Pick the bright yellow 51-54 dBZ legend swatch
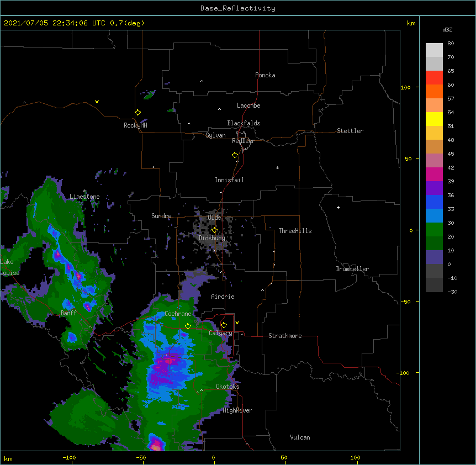Viewport: 476px width, 465px height. coord(434,119)
